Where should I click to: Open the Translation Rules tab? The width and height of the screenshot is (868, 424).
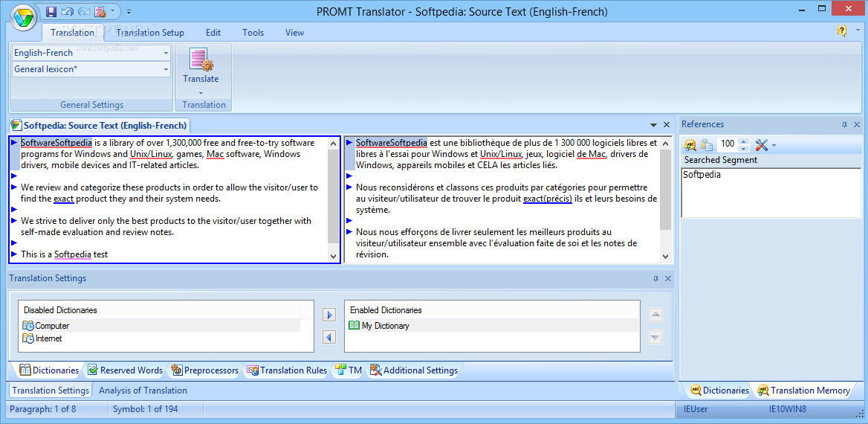[x=287, y=370]
